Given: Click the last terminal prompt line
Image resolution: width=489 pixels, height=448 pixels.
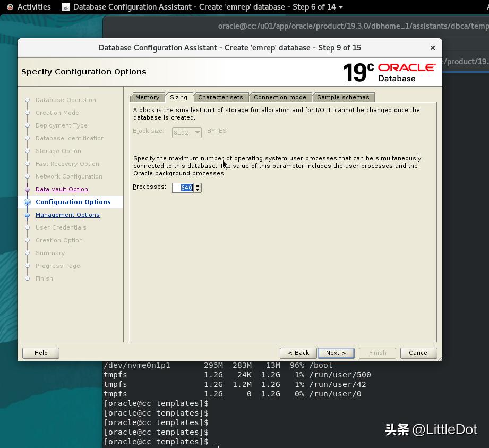Looking at the screenshot, I should [x=156, y=442].
